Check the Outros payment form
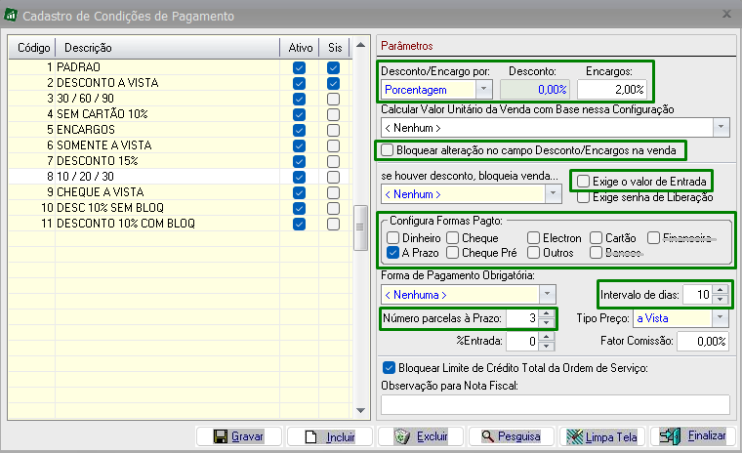This screenshot has width=742, height=453. coord(533,253)
